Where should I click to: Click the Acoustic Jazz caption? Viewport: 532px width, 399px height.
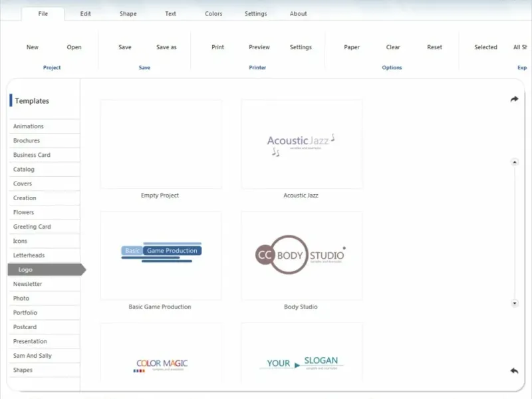[301, 196]
